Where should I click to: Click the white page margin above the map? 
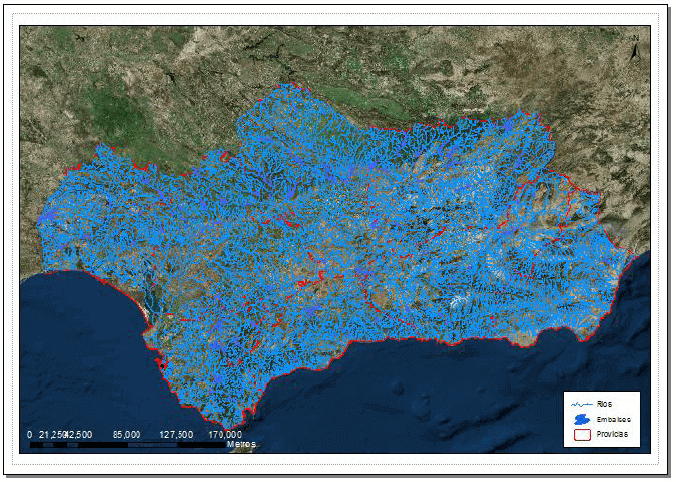(x=338, y=14)
